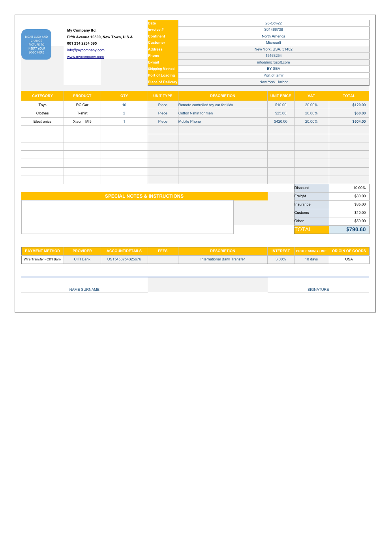Click the '$504.00' total cell
The image size is (392, 554).
(349, 122)
